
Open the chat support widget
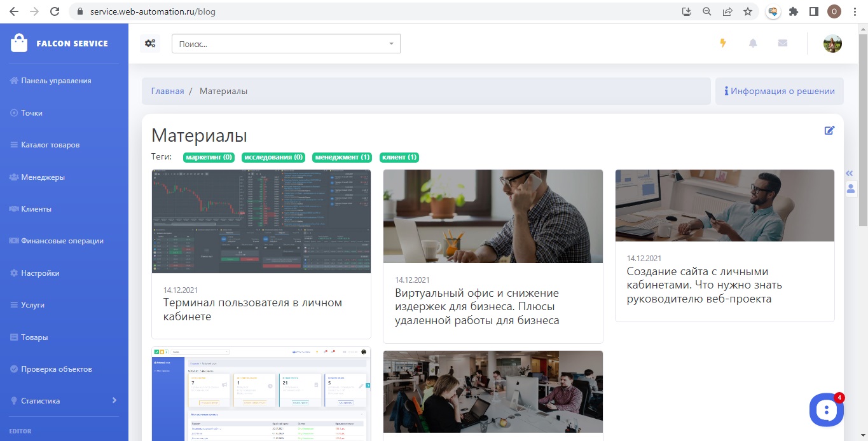(x=826, y=410)
